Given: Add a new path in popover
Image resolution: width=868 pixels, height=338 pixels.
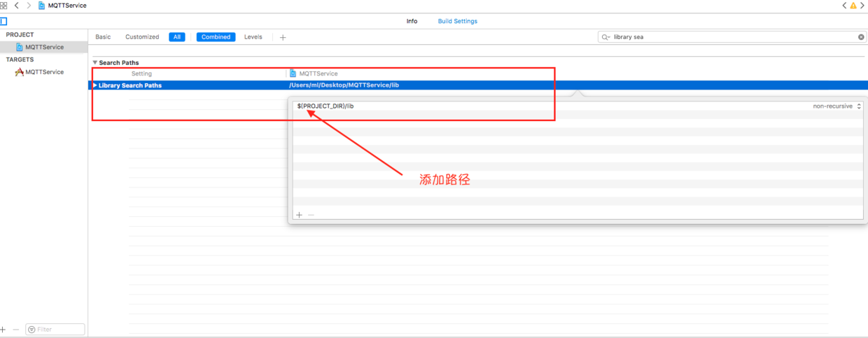Looking at the screenshot, I should point(299,215).
